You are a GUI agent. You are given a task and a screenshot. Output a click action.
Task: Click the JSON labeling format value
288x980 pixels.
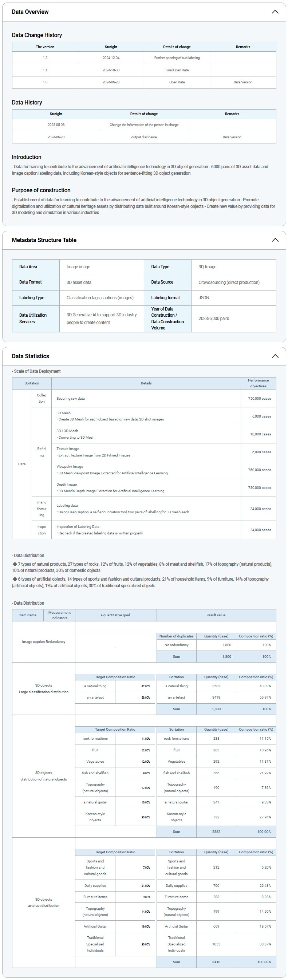tap(204, 298)
